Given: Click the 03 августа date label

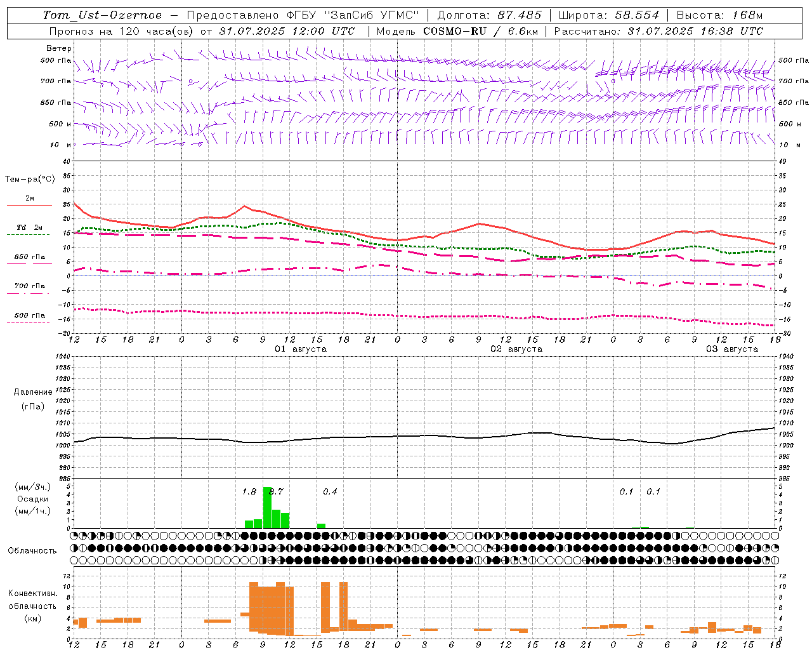Looking at the screenshot, I should [732, 349].
